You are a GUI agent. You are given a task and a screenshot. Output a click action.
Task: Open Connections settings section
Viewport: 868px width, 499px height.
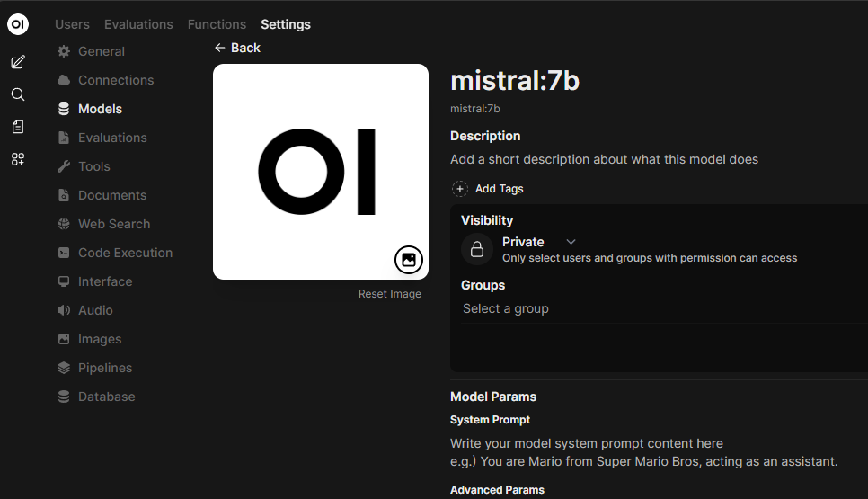[x=115, y=80]
